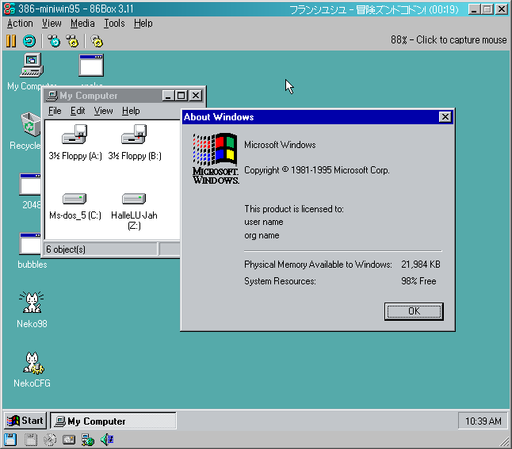This screenshot has width=512, height=449.
Task: Click the hard reset icon in 86Box toolbar
Action: tap(29, 41)
